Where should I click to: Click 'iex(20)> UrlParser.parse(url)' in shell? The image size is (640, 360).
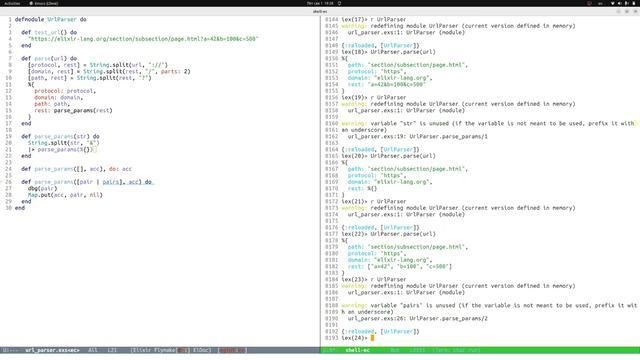[x=388, y=156]
